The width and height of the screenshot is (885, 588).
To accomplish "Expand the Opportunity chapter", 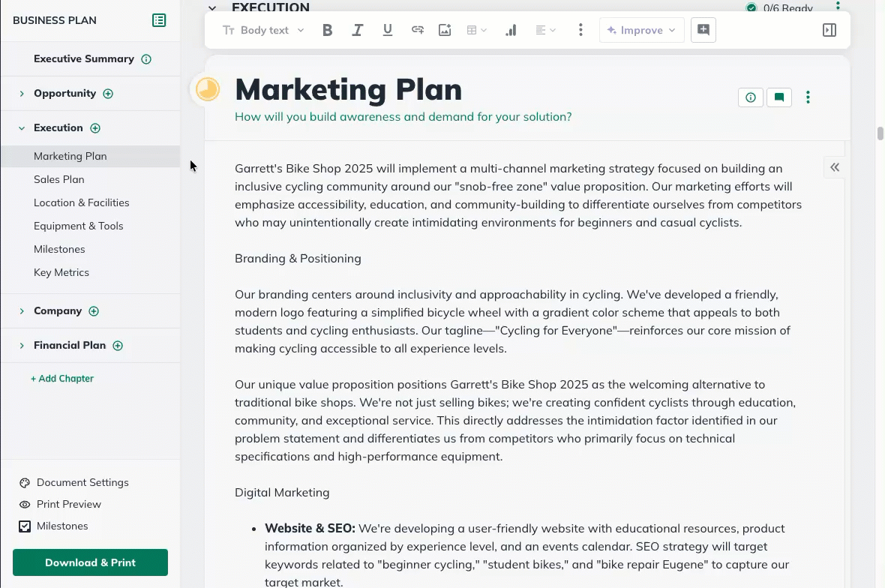I will click(21, 93).
